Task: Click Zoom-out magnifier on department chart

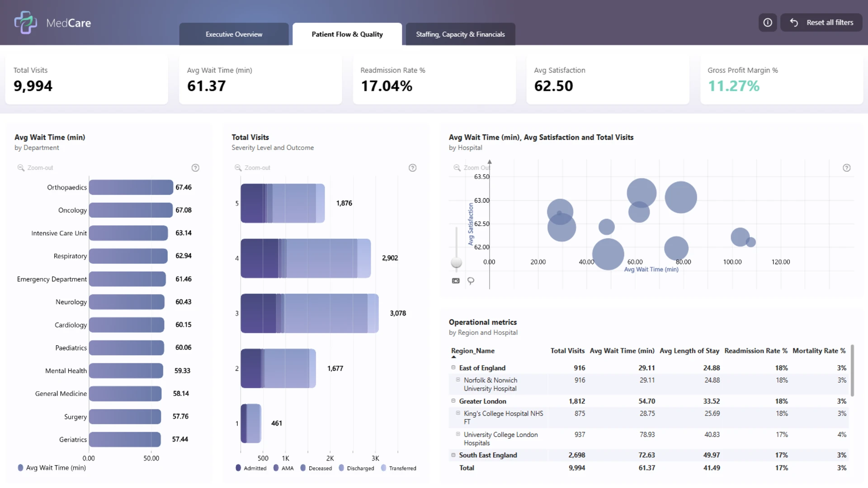Action: 21,168
